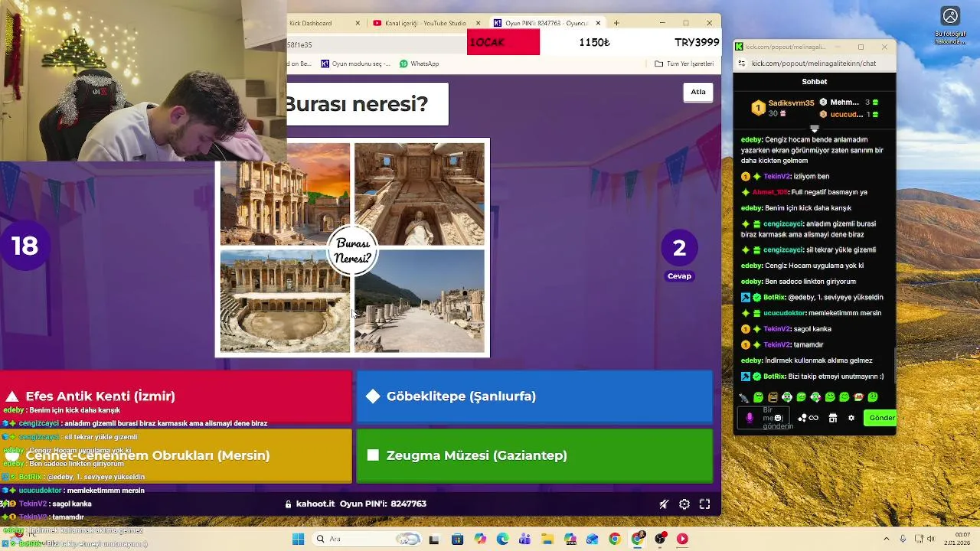Open Tüm Yer İşaretleri folder
This screenshot has height=551, width=980.
point(684,64)
